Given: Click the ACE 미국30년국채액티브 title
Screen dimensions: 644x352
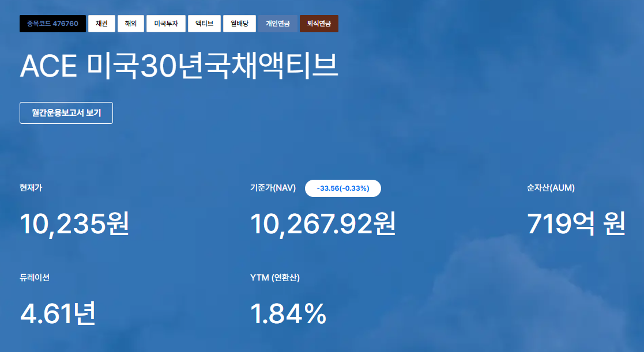Looking at the screenshot, I should click(x=179, y=66).
